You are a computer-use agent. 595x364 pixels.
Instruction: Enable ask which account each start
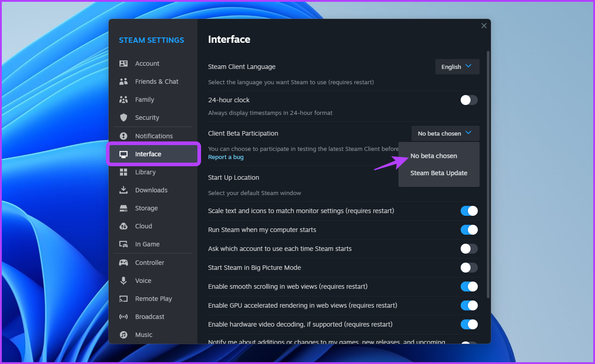click(469, 249)
